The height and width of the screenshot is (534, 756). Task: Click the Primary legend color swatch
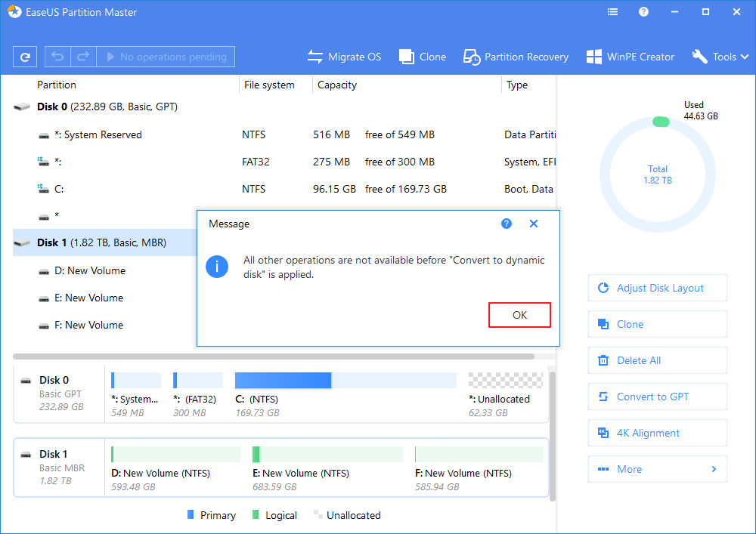tap(191, 514)
